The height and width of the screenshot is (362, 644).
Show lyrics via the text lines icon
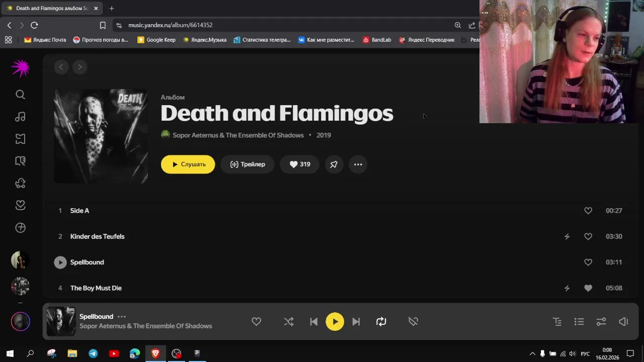557,322
